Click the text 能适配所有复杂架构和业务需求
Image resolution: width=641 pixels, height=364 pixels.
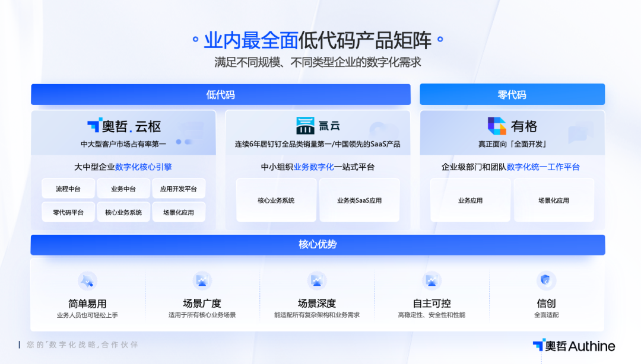click(x=317, y=315)
